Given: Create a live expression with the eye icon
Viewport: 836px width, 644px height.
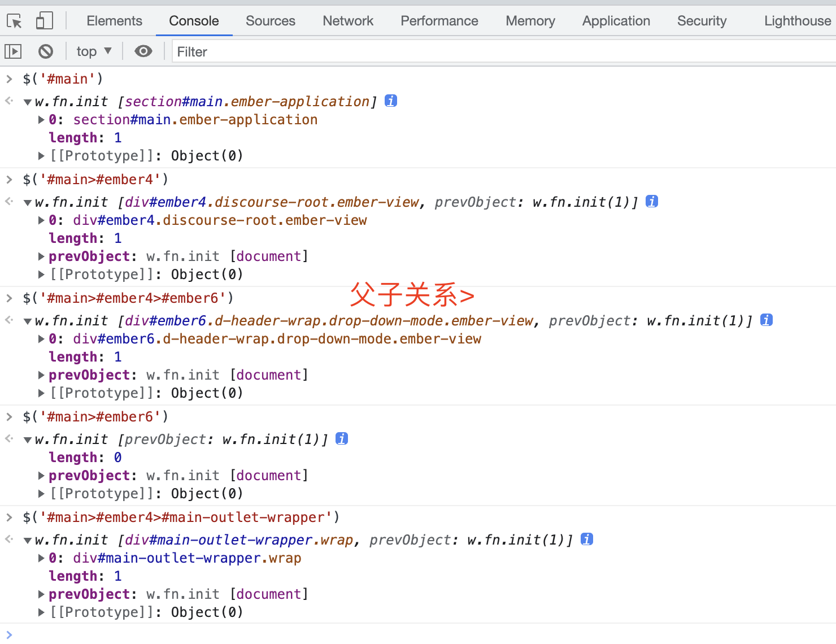Looking at the screenshot, I should tap(143, 51).
